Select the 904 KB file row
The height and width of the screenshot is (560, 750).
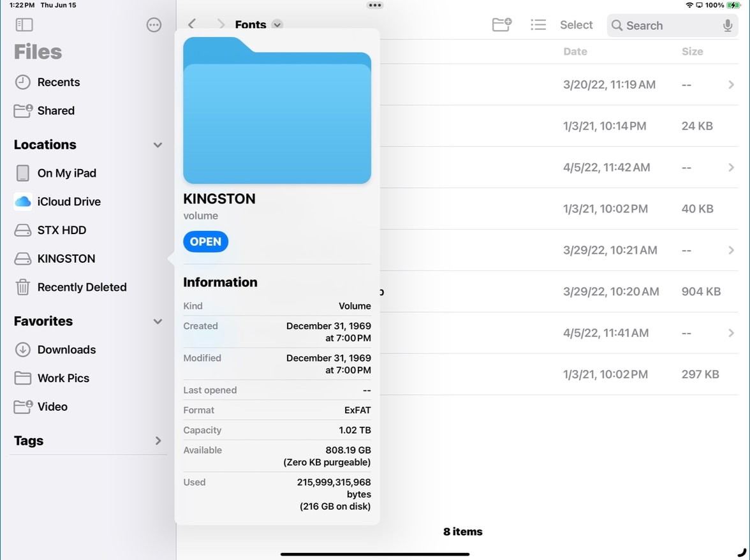click(560, 291)
